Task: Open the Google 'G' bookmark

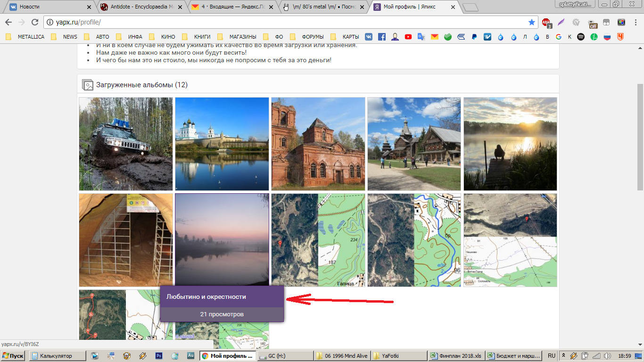Action: click(x=558, y=37)
